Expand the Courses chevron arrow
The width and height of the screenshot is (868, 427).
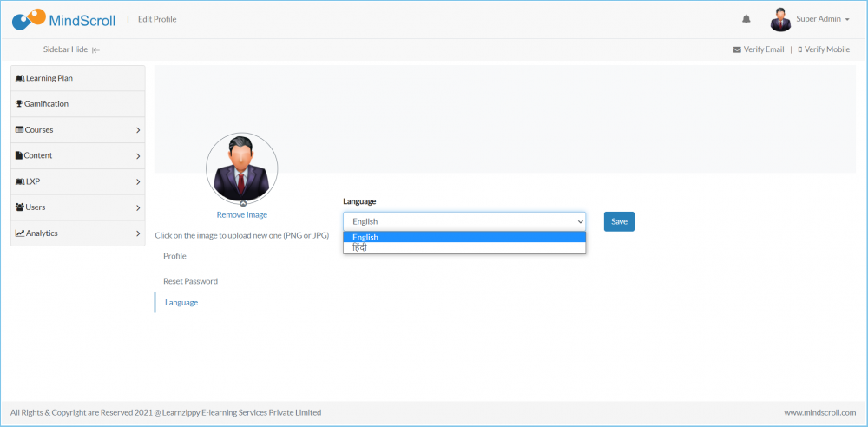click(138, 130)
